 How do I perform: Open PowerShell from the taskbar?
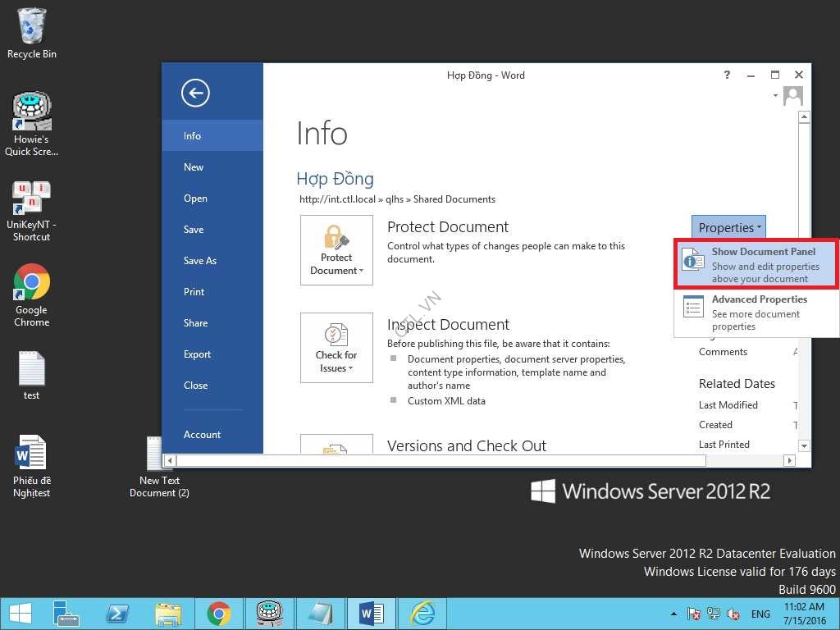coord(117,614)
